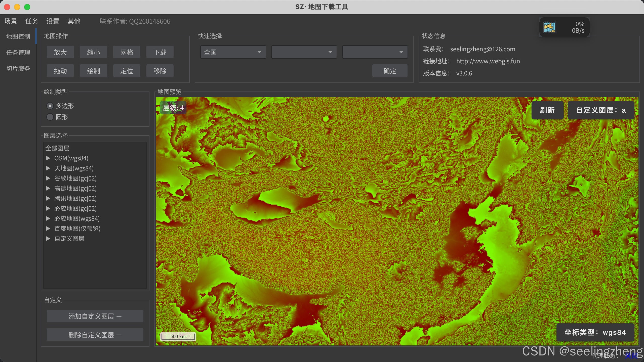Image resolution: width=644 pixels, height=362 pixels.
Task: Click the green macOS fullscreen button
Action: point(27,7)
